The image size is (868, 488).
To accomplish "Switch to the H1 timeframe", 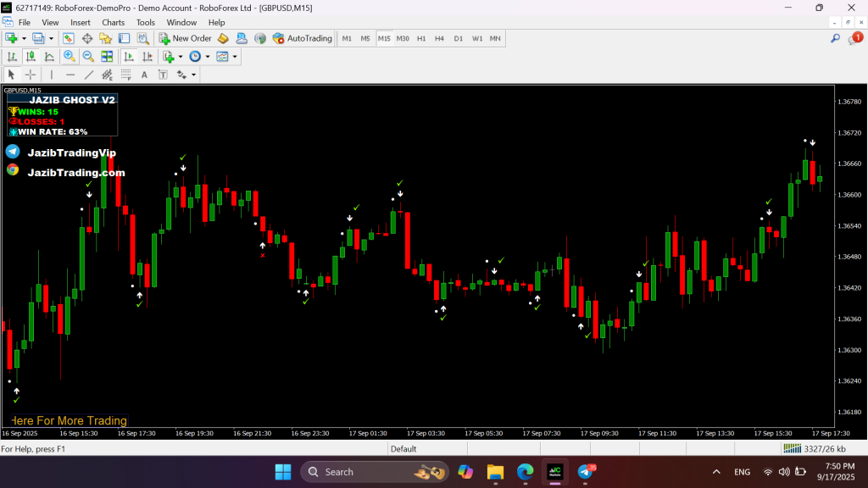I will click(x=421, y=38).
